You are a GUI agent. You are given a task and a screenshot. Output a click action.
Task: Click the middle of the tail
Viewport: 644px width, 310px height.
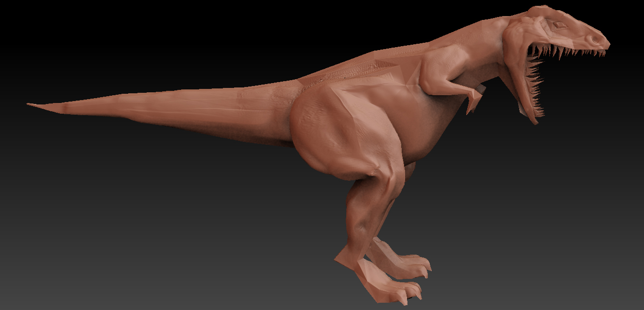tap(160, 109)
